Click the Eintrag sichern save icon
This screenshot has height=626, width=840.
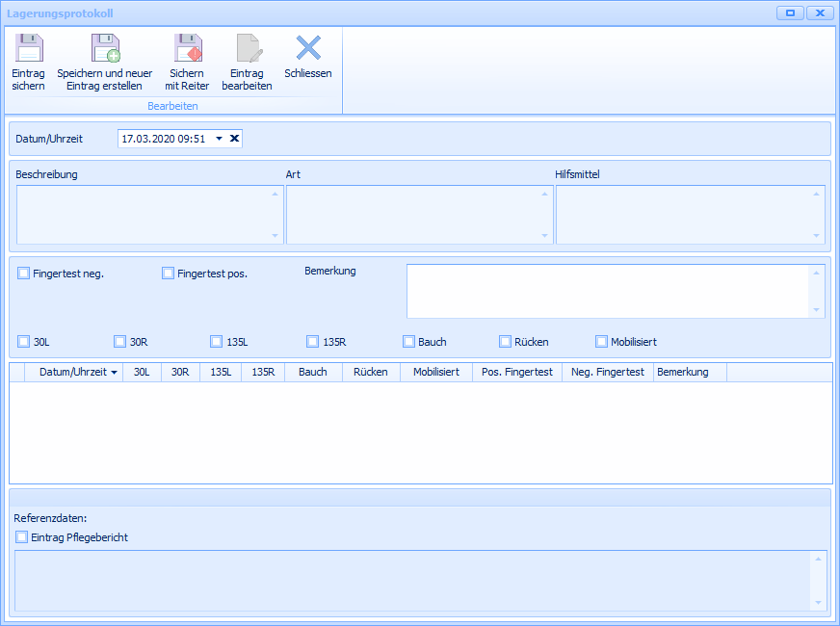[x=29, y=48]
